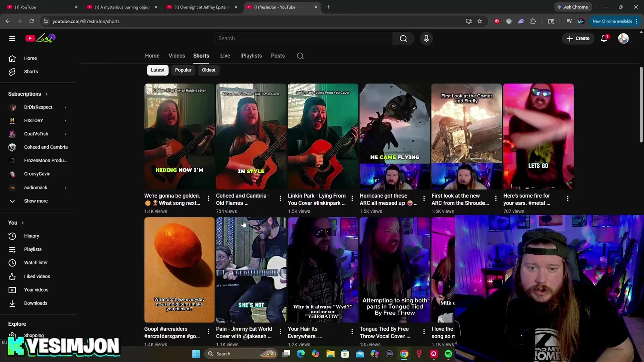Search within channel using magnifier icon

[x=300, y=56]
